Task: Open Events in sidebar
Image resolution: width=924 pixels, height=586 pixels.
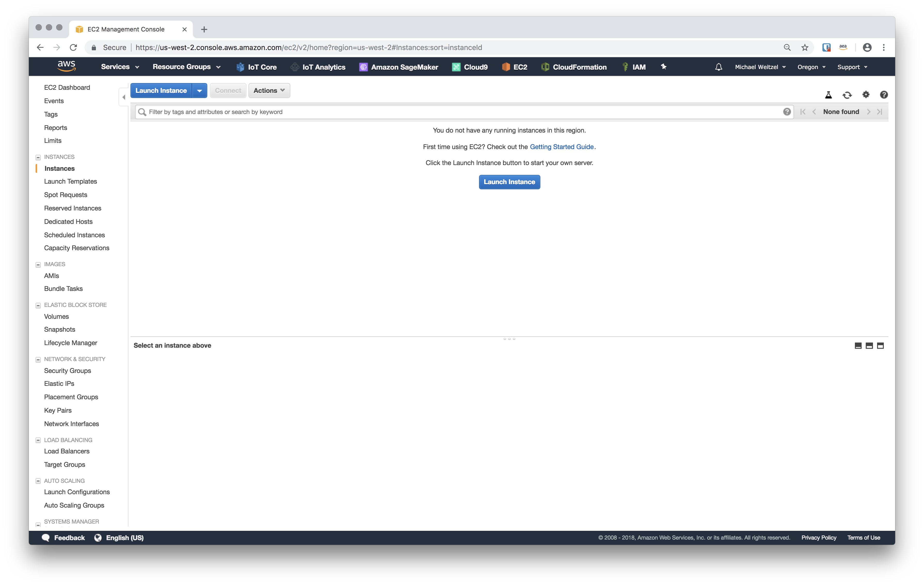Action: click(x=54, y=101)
